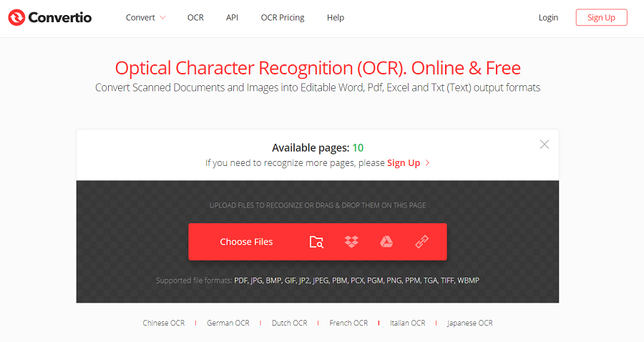The width and height of the screenshot is (644, 342).
Task: Click the arrow next to Sign Up
Action: click(428, 163)
